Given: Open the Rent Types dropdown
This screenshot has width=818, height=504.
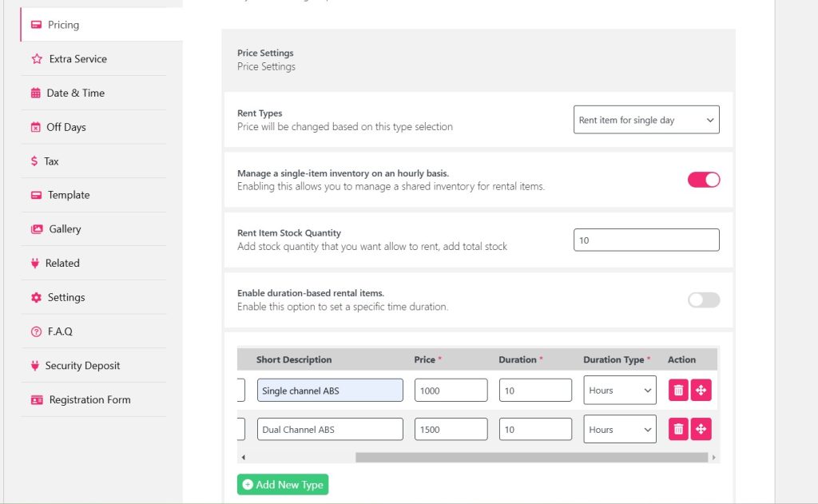Looking at the screenshot, I should click(x=645, y=120).
